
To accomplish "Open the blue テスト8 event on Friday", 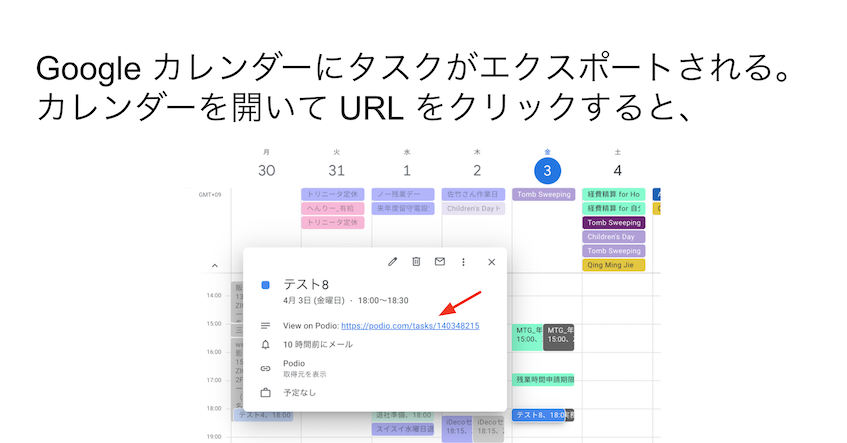I will click(x=538, y=415).
